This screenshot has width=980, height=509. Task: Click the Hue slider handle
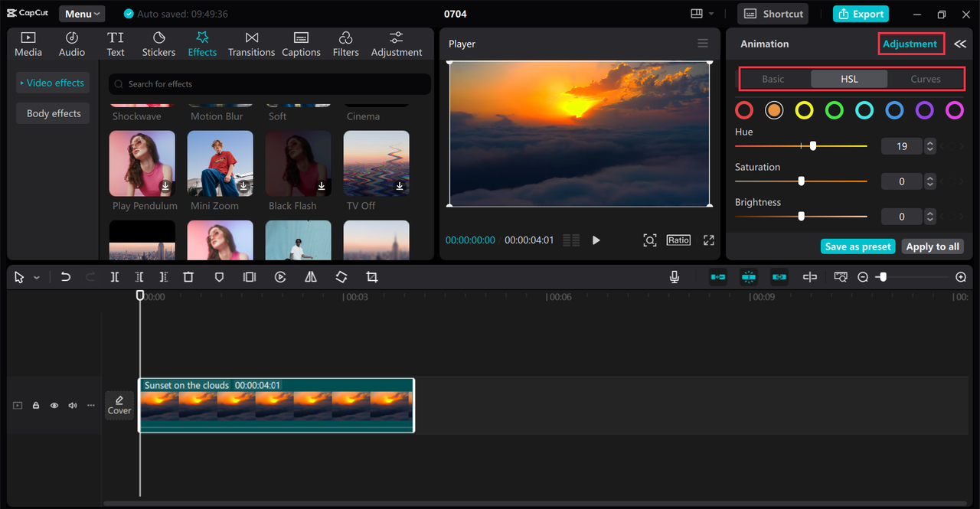coord(813,145)
